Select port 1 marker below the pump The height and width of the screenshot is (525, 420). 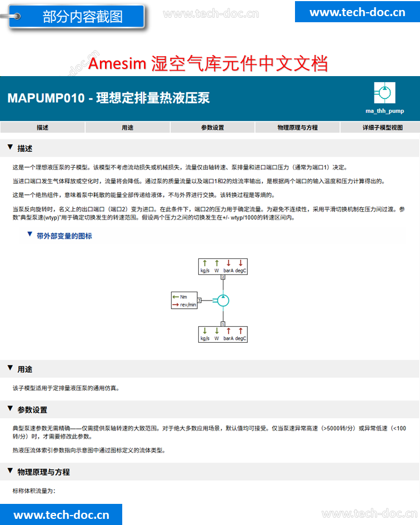coord(223,324)
